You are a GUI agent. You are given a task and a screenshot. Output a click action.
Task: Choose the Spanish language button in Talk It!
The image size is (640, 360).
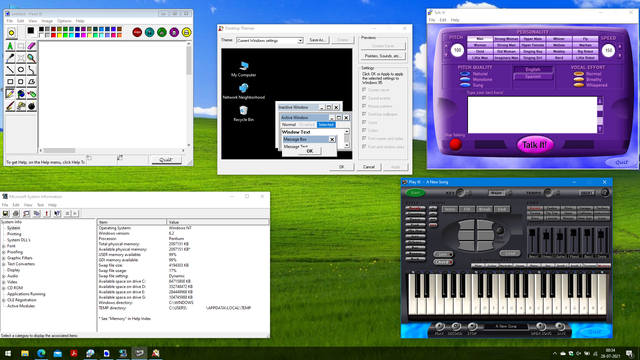(533, 76)
